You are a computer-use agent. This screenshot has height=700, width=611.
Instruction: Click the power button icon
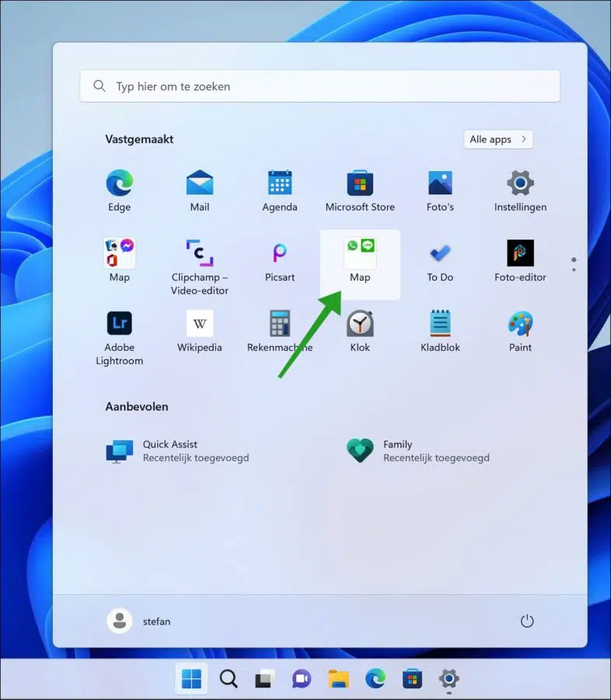(x=527, y=621)
